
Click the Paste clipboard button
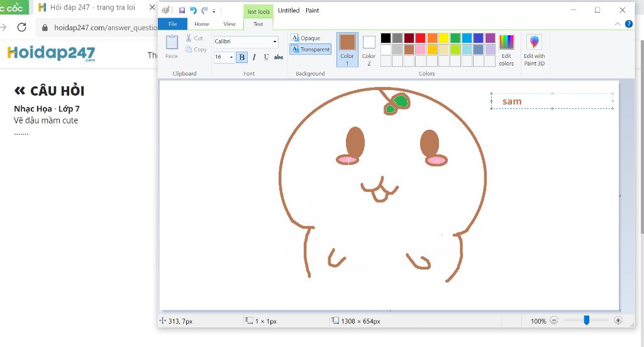[x=172, y=47]
